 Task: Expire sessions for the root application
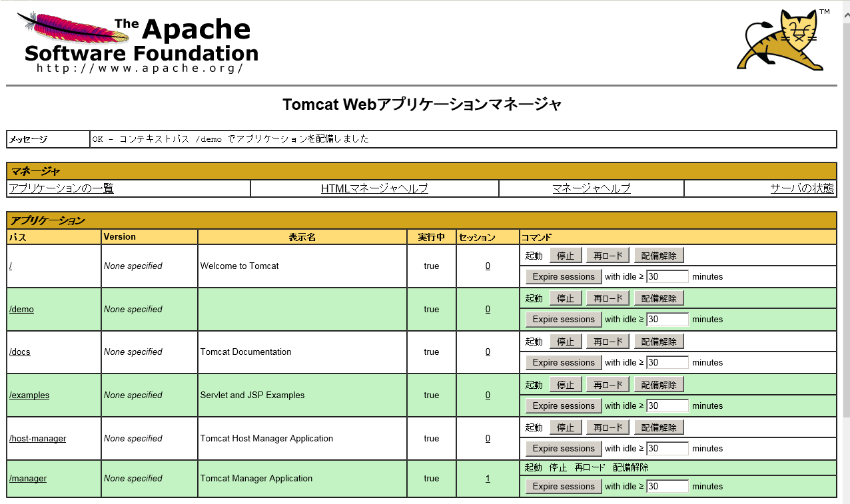563,276
